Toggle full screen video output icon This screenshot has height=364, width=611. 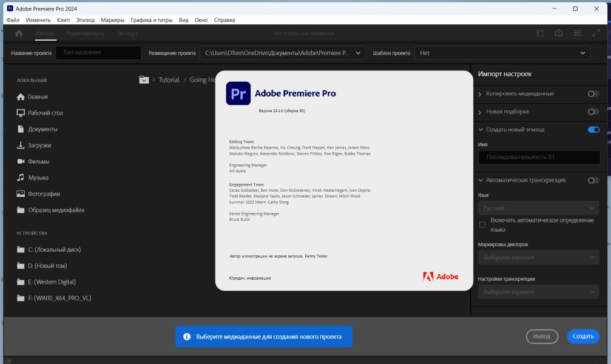tap(596, 33)
